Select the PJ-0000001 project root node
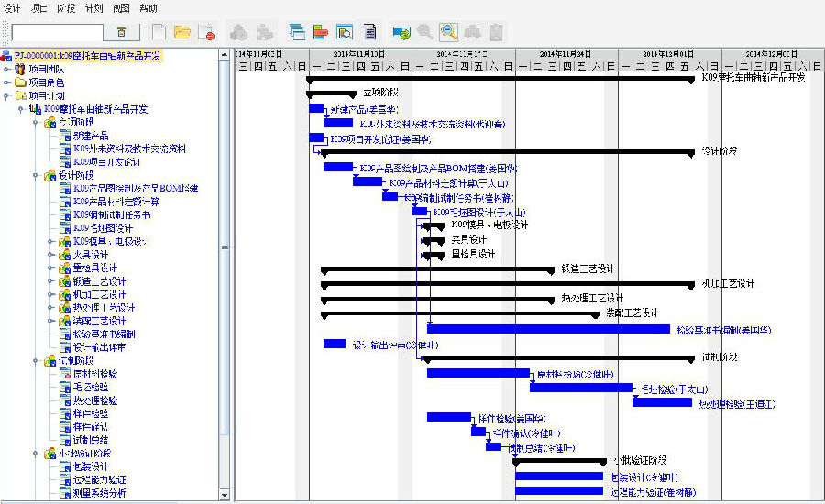The width and height of the screenshot is (825, 504). tap(87, 56)
